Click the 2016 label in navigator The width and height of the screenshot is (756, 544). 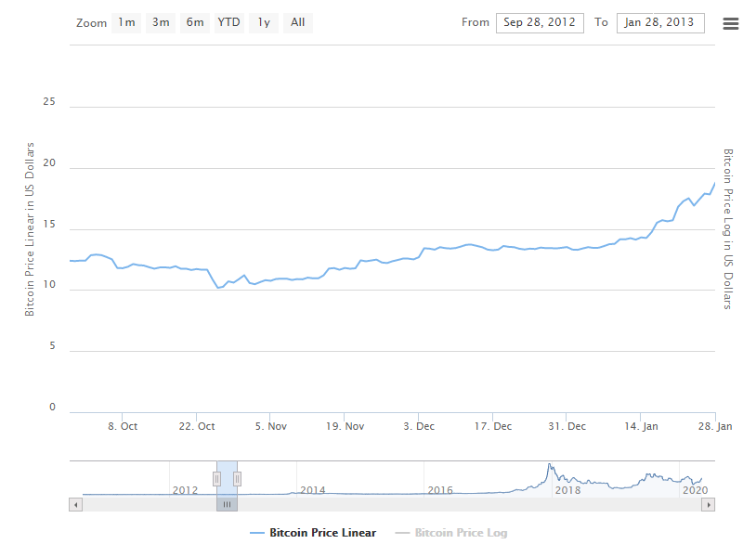point(440,490)
